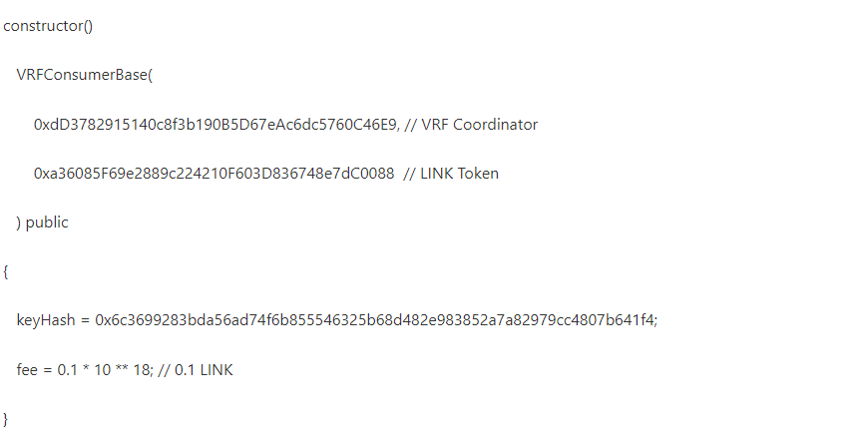The width and height of the screenshot is (868, 440).
Task: Click the equals sign after fee
Action: [48, 369]
